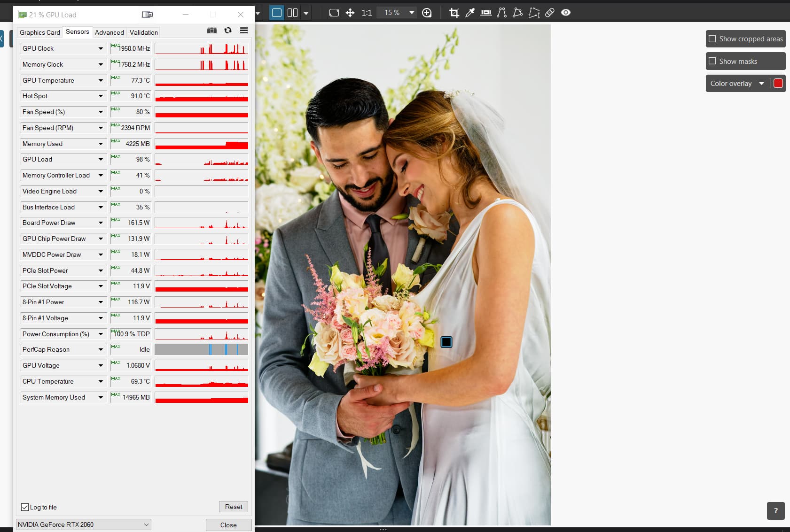Viewport: 790px width, 532px height.
Task: Select the Crop tool in the toolbar
Action: (454, 13)
